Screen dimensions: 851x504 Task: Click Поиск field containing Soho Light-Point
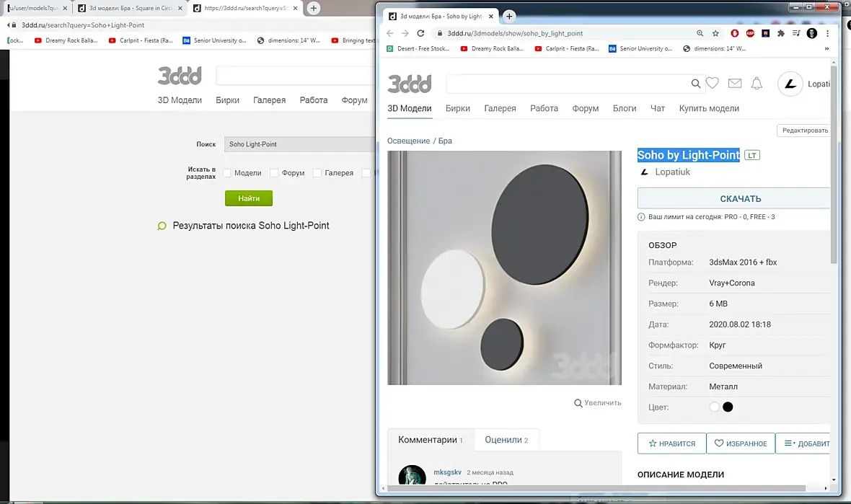coord(299,144)
